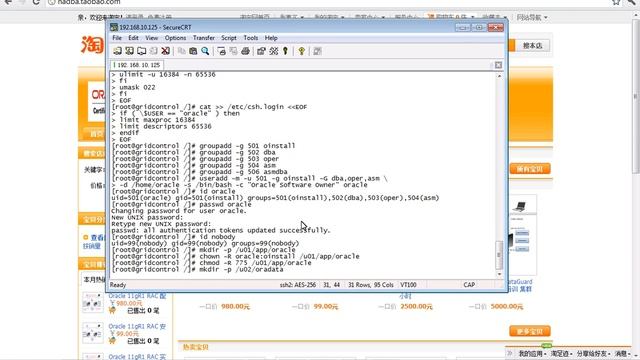The width and height of the screenshot is (640, 360).
Task: Click the grayed Copy toolbar icon
Action: click(x=182, y=51)
